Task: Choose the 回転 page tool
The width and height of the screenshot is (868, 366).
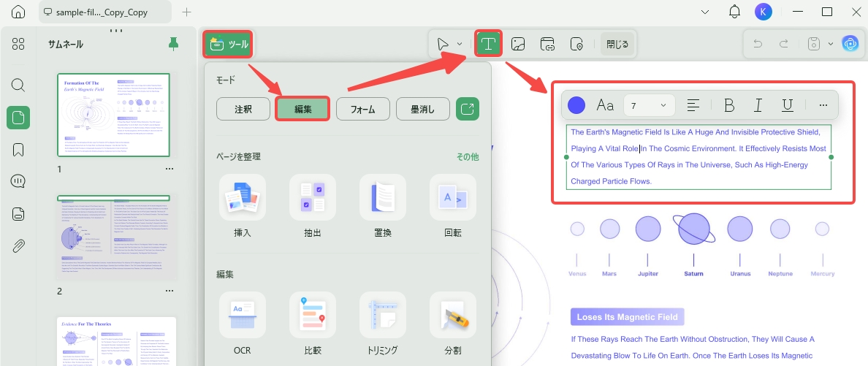Action: (453, 206)
